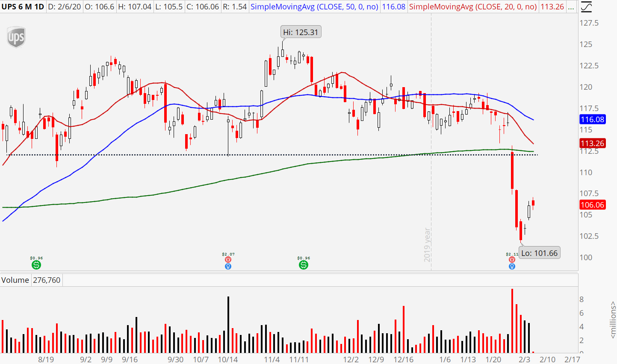Image resolution: width=617 pixels, height=364 pixels.
Task: Open the chart style icon beside the ellipsis
Action: [x=586, y=7]
